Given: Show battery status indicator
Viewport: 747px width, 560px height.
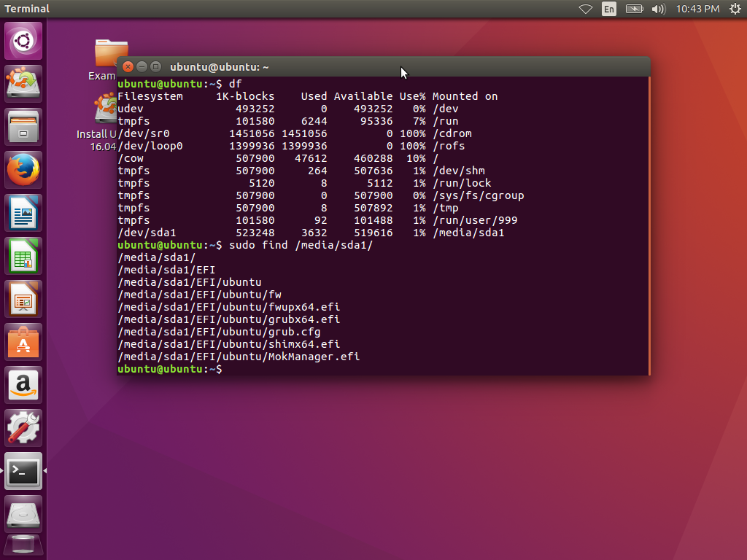Looking at the screenshot, I should (x=634, y=9).
